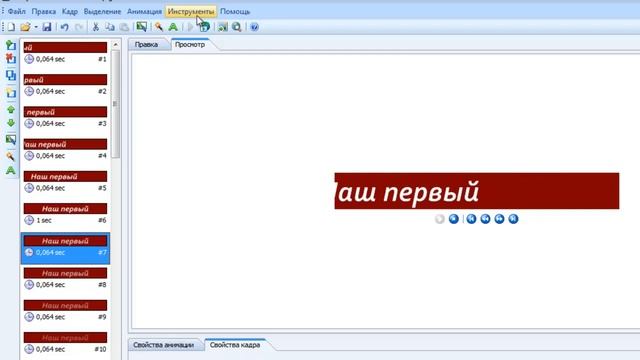Open the Свойства кадра tab
640x360 pixels.
tap(235, 345)
